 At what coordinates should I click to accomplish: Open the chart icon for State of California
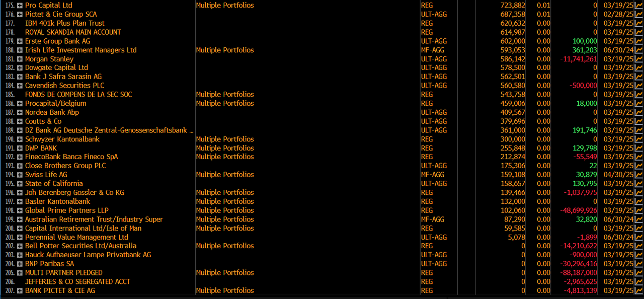click(639, 184)
